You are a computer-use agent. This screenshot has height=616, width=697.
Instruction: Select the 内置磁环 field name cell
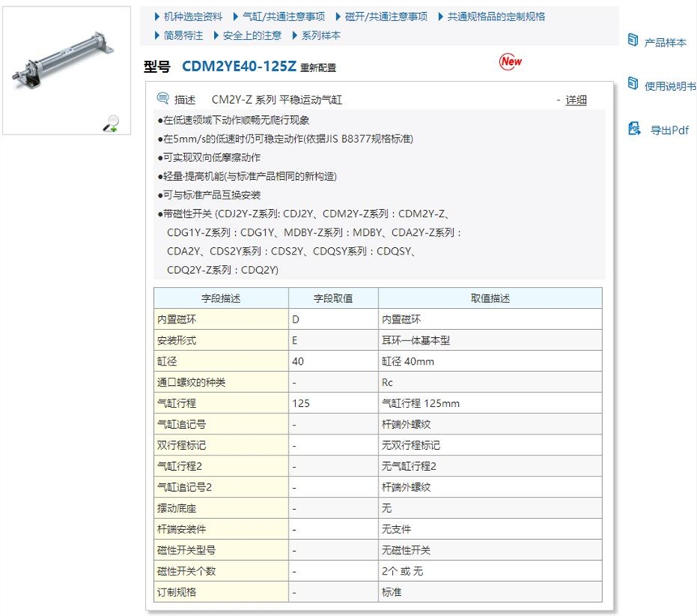221,319
